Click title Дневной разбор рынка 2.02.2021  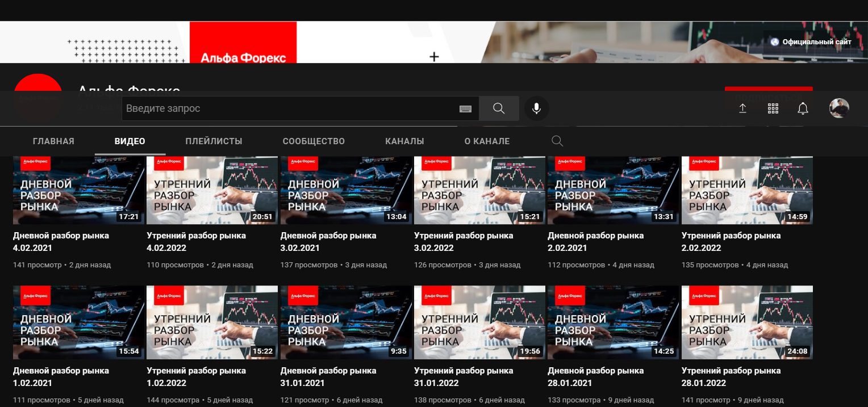coord(595,242)
